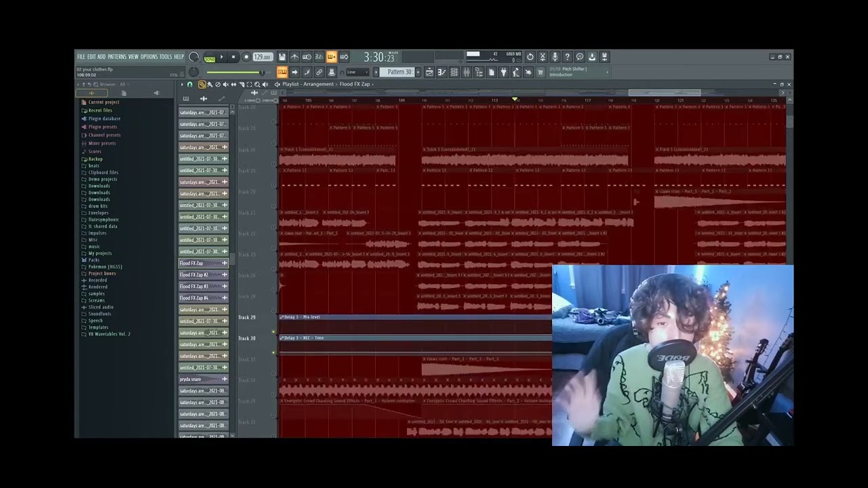Click the link (chain) icon in toolbar
868x488 pixels.
pos(319,72)
